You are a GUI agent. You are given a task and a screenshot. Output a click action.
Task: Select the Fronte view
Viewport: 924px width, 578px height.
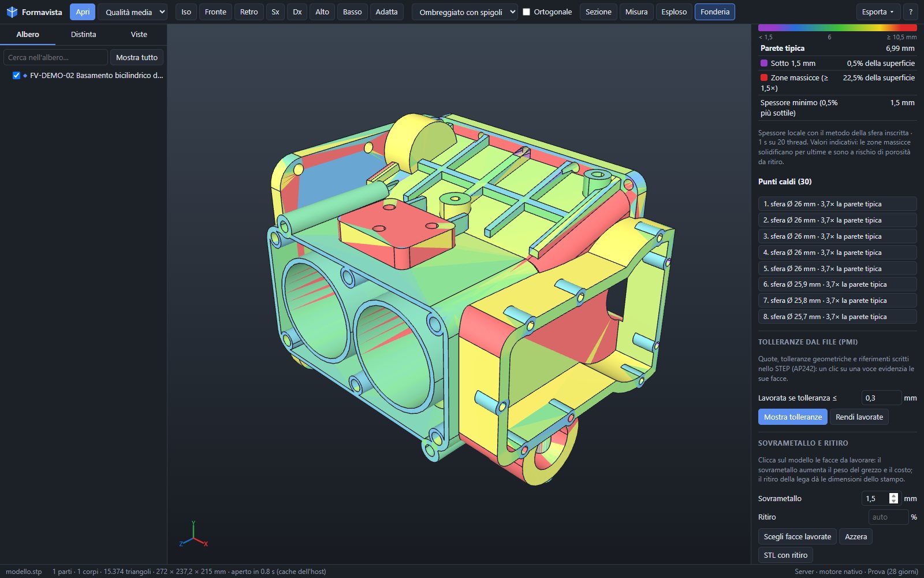click(x=215, y=12)
